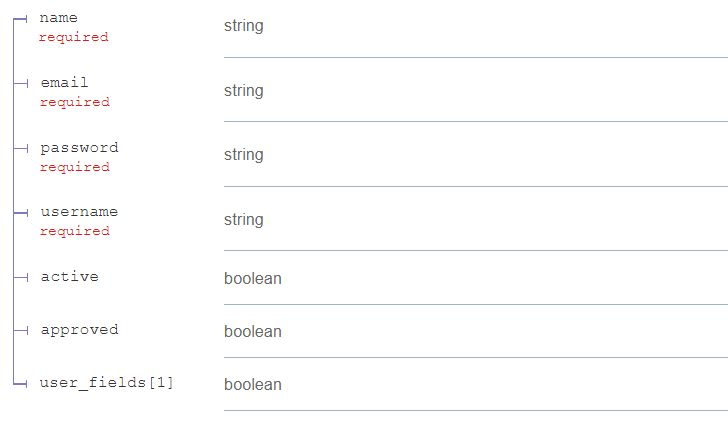
Task: Click the tree branch connector beside name
Action: point(20,19)
